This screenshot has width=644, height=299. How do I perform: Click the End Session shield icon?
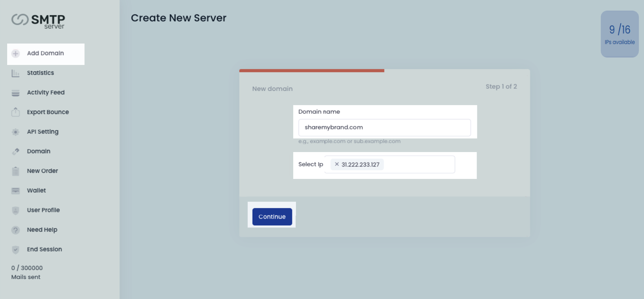16,250
